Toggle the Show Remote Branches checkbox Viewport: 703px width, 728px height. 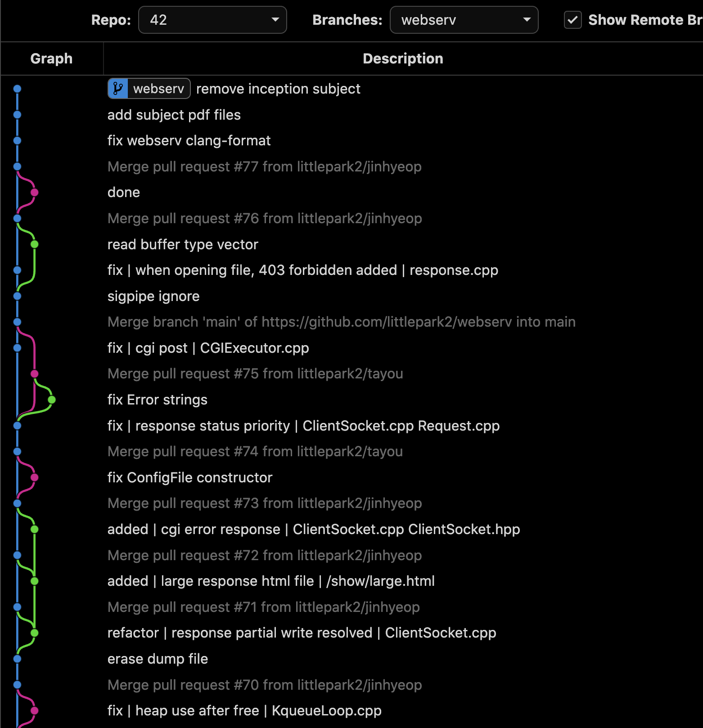pos(573,20)
